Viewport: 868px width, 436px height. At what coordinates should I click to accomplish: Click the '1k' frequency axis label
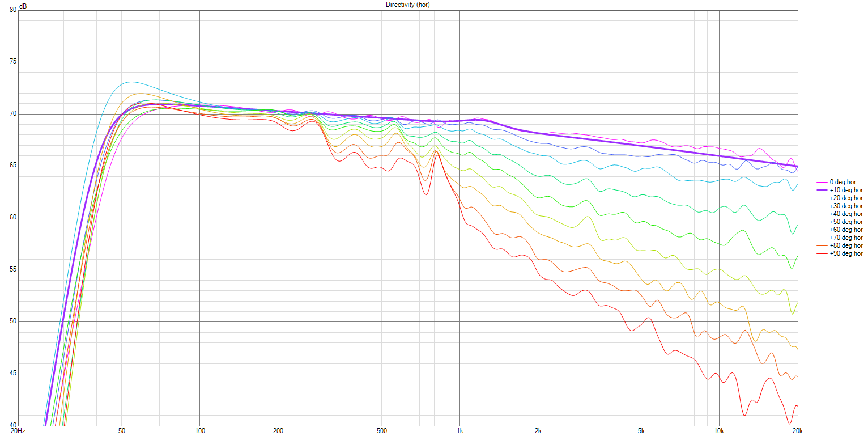click(459, 431)
